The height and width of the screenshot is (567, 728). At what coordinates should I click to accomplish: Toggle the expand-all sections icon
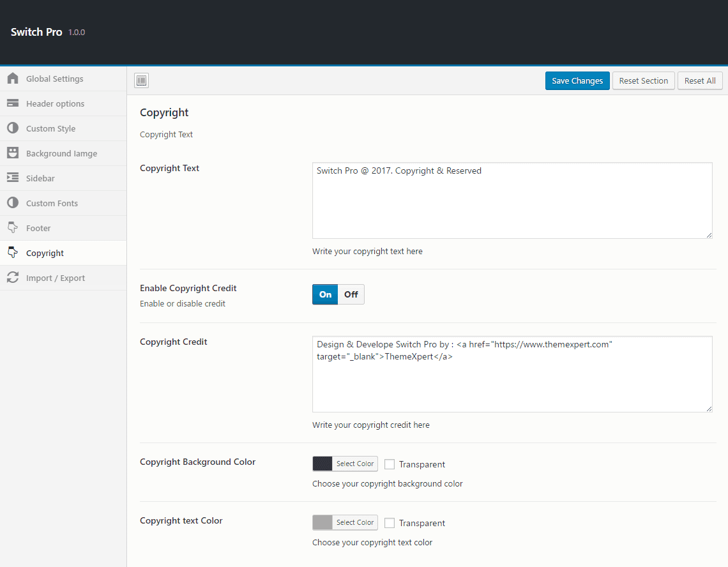[142, 80]
